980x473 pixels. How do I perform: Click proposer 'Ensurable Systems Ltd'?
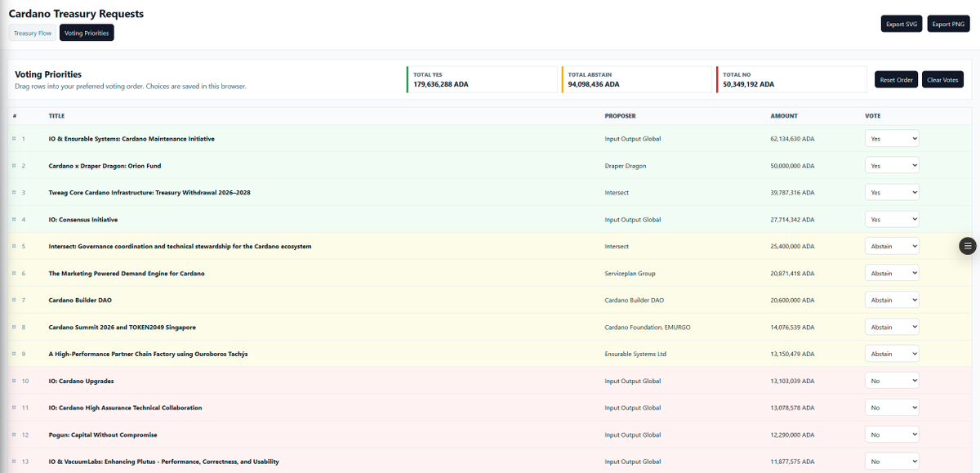point(635,354)
